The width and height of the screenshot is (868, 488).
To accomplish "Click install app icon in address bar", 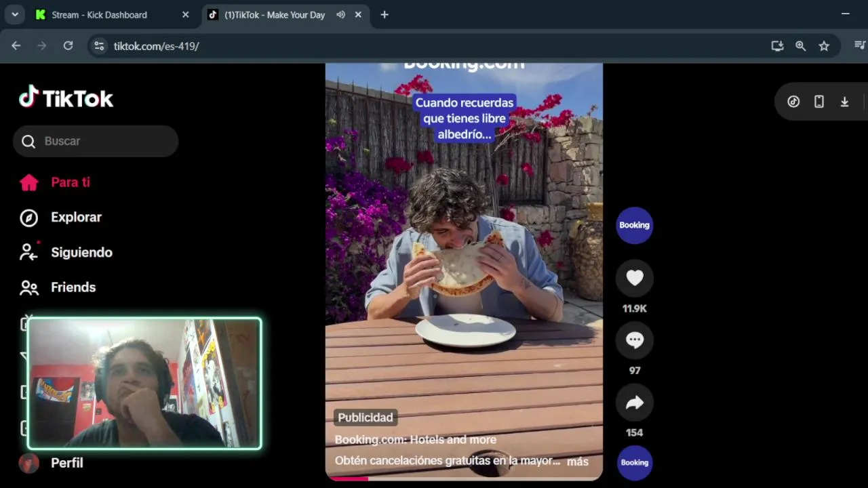I will tap(777, 46).
